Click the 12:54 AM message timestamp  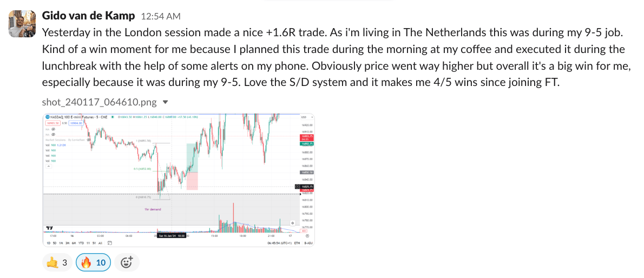161,17
